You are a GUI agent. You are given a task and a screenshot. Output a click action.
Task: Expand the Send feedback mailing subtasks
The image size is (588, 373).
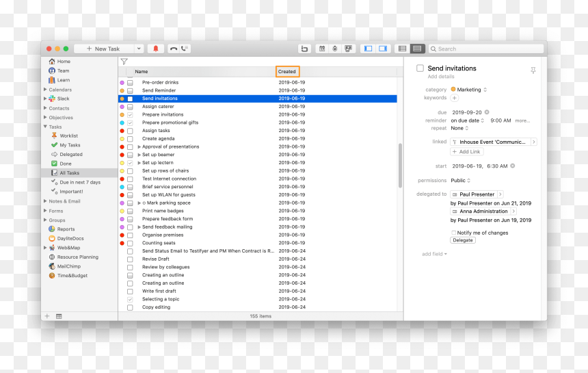tap(139, 227)
